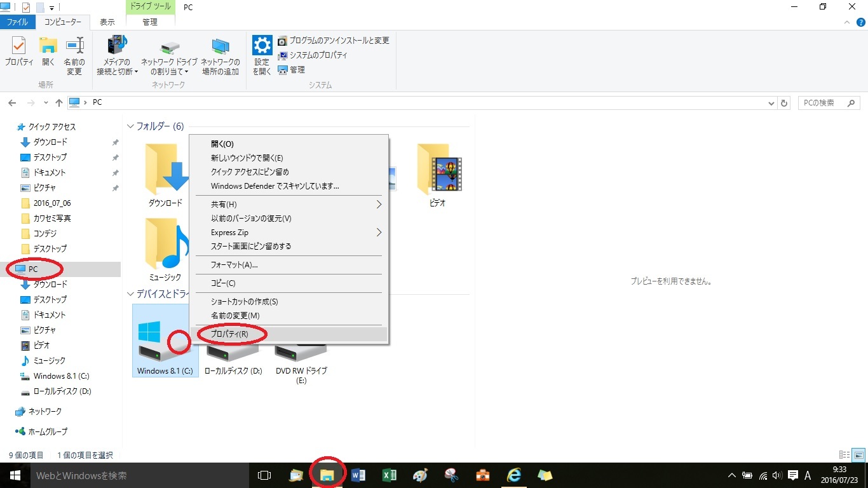Expand the Express Zip submenu

(289, 233)
